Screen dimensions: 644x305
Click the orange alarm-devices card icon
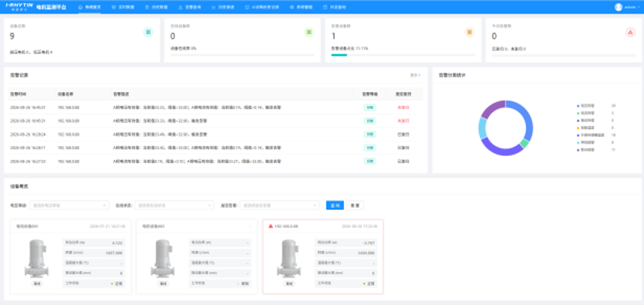click(x=470, y=32)
